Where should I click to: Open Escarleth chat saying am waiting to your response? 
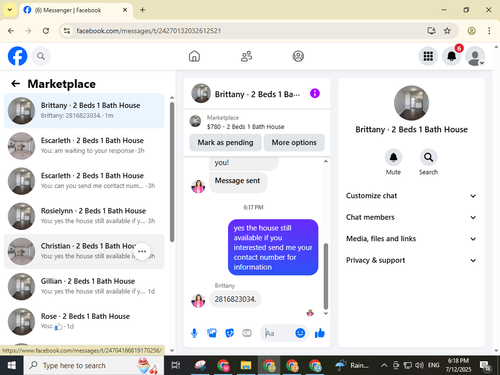pyautogui.click(x=84, y=146)
